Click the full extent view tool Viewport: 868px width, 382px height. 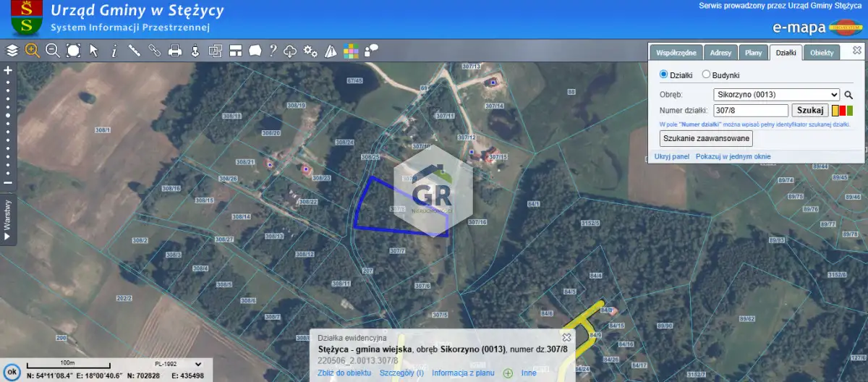click(x=73, y=51)
